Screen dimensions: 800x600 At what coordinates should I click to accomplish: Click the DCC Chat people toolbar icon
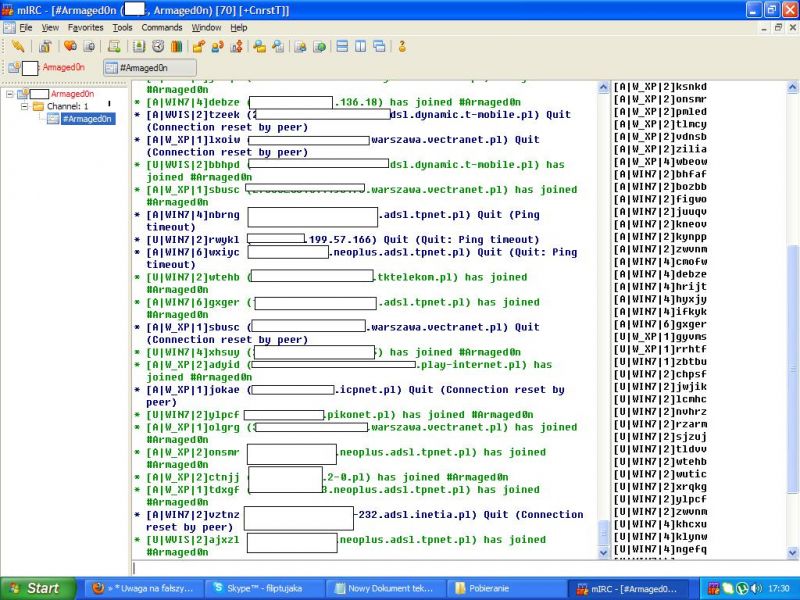coord(218,47)
